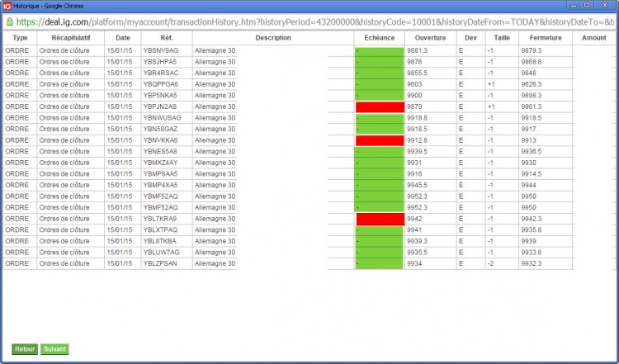The width and height of the screenshot is (619, 364).
Task: Click the Echéance column header
Action: coord(380,38)
